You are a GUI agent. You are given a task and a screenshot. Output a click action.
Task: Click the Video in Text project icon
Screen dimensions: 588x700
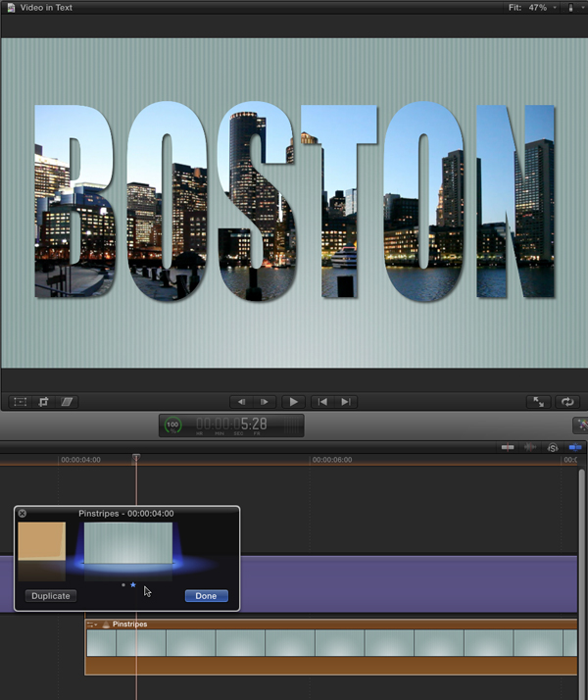click(12, 8)
